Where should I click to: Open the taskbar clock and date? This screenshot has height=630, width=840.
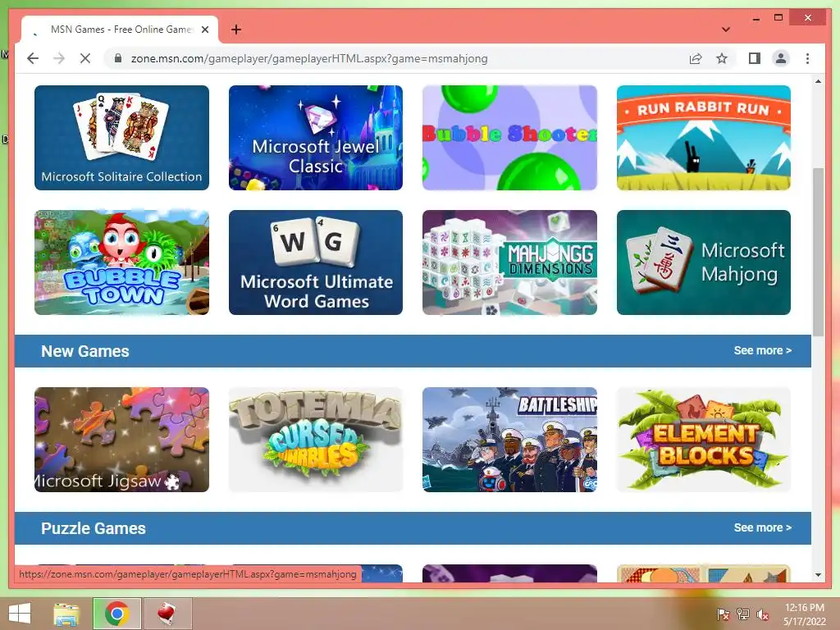(804, 614)
